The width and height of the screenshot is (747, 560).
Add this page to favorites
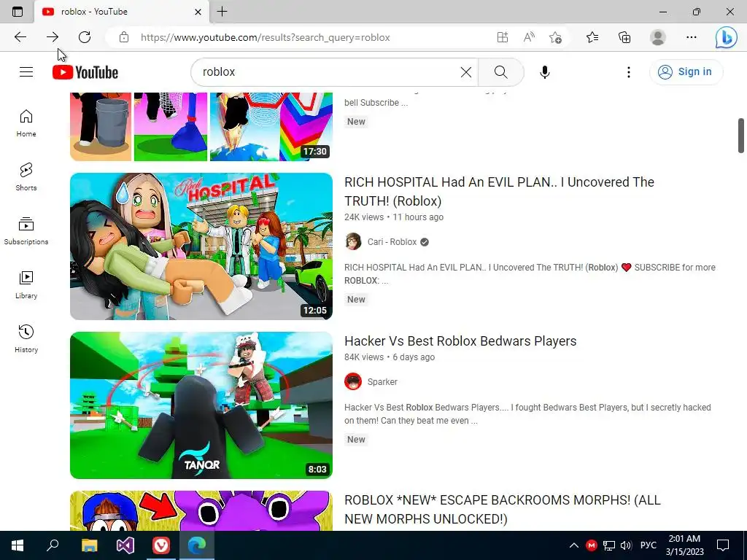tap(555, 37)
